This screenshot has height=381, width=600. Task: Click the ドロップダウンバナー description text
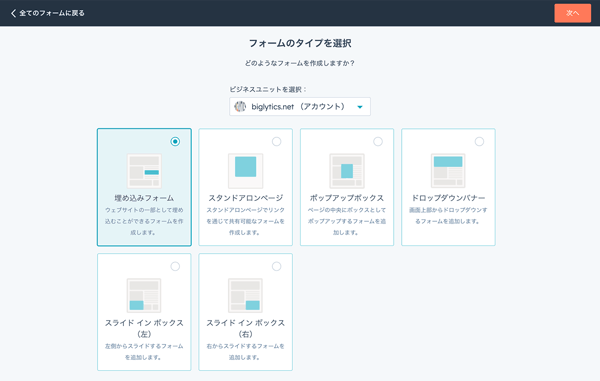tap(448, 215)
